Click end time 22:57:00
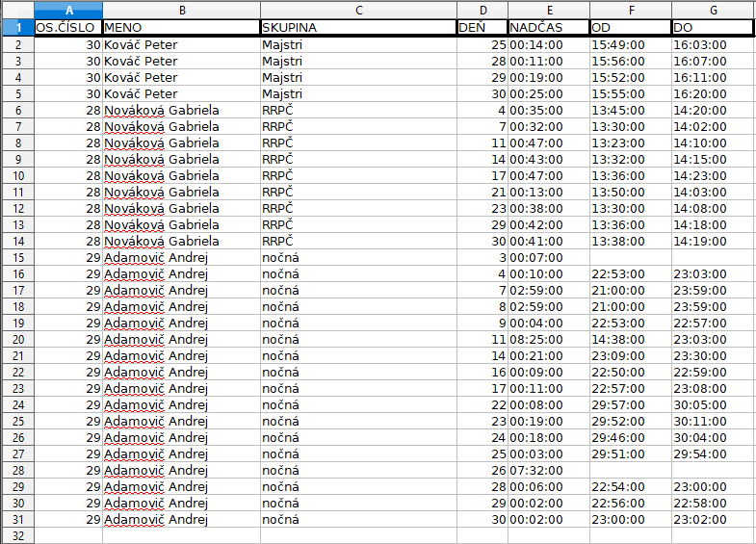The image size is (756, 544). coord(714,324)
